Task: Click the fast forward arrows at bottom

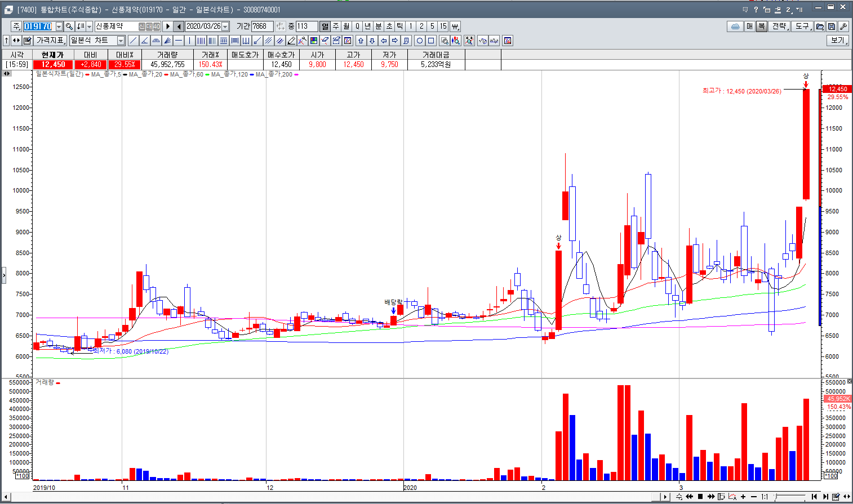Action: 711,497
